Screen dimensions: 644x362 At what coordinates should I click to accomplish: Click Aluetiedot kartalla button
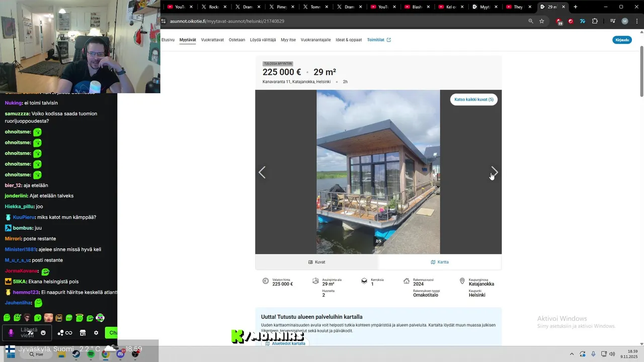click(285, 343)
